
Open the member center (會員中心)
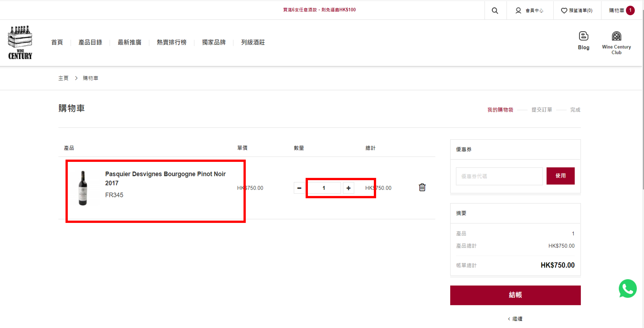(529, 10)
